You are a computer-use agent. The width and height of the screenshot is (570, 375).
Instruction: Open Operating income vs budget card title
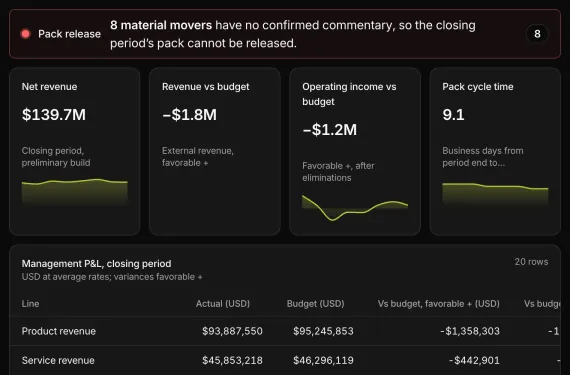[349, 94]
